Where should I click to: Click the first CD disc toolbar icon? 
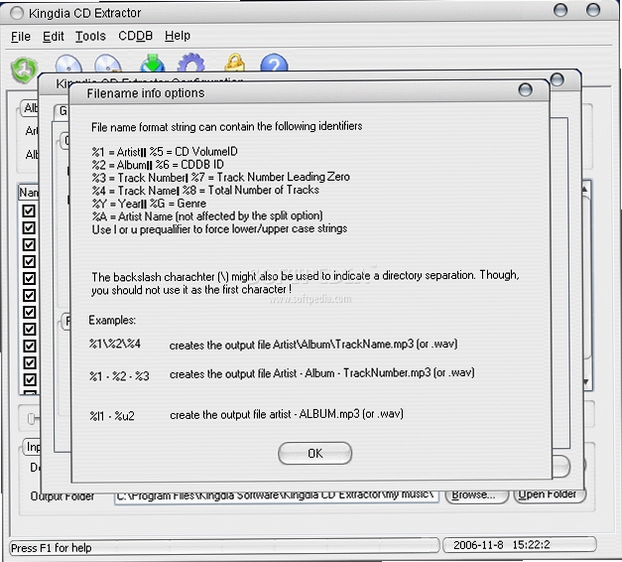pos(69,63)
